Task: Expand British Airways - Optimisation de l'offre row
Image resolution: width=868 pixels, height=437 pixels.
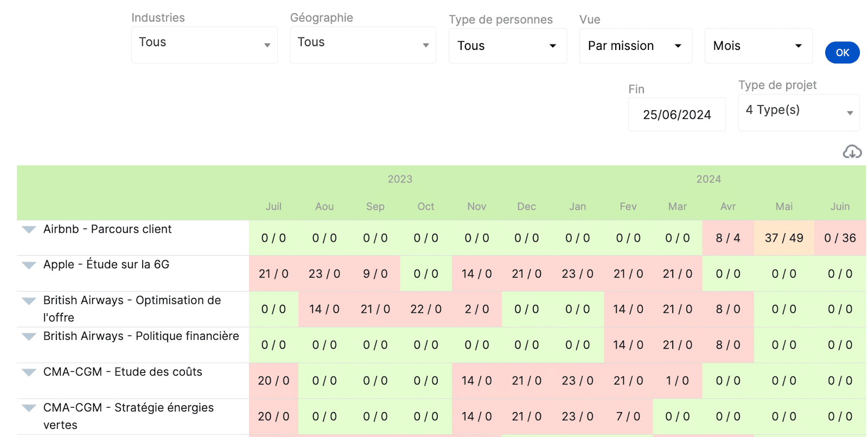Action: [x=29, y=301]
